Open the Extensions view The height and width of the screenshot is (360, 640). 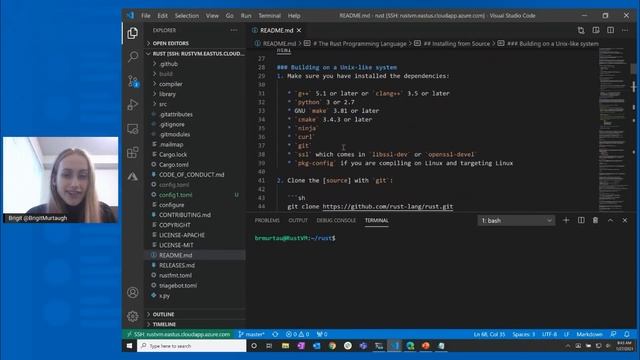133,153
